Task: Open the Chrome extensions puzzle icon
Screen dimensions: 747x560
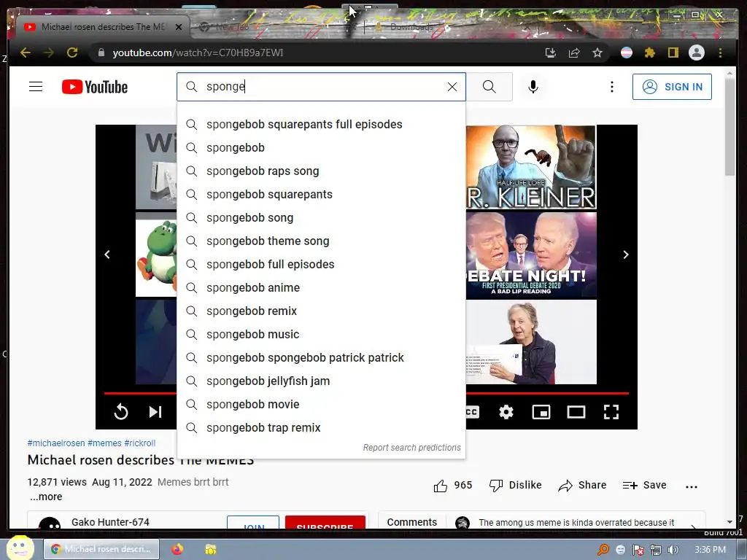Action: coord(649,52)
